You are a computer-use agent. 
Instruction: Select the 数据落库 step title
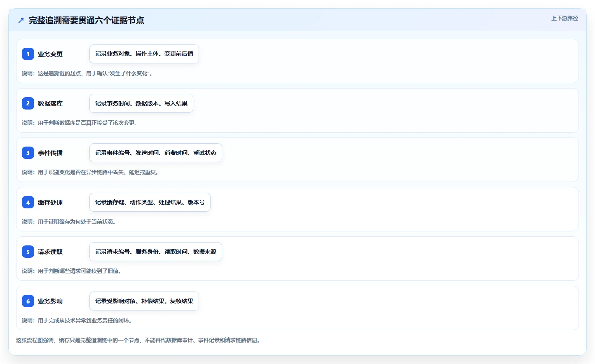[x=50, y=103]
